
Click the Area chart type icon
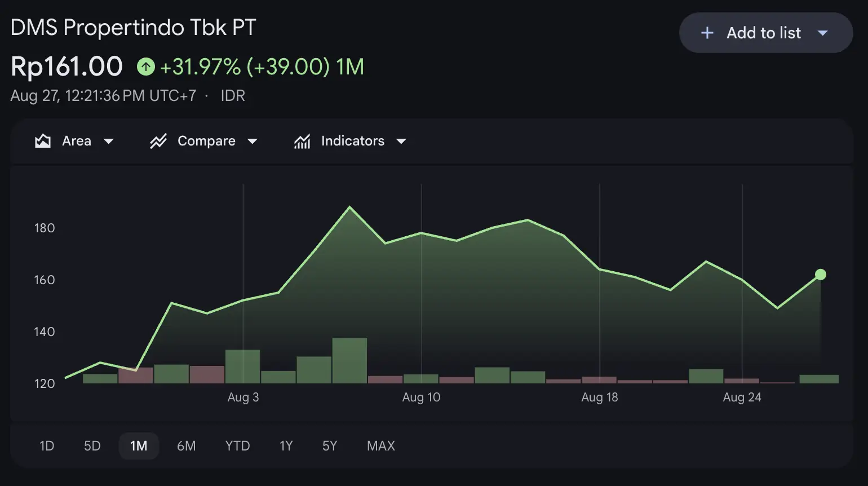[x=43, y=141]
